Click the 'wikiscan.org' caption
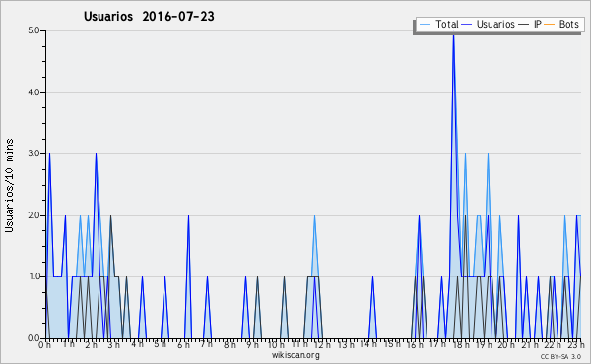The height and width of the screenshot is (364, 591). point(295,355)
